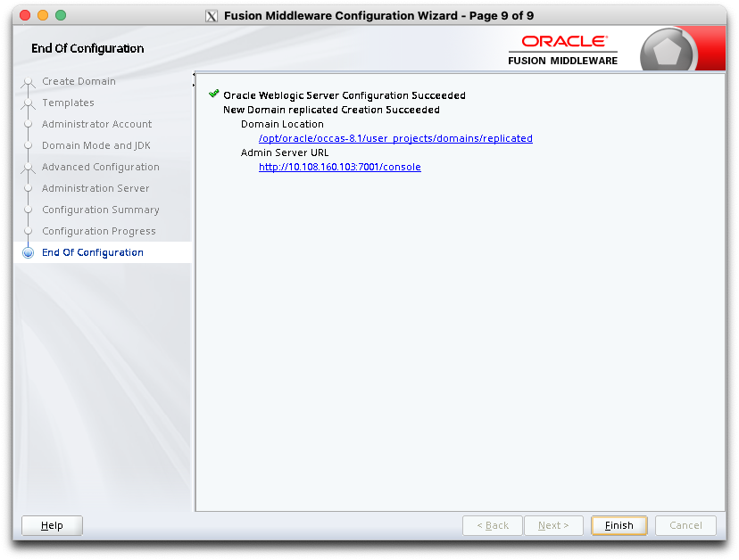The height and width of the screenshot is (560, 739).
Task: Minimize the window with the yellow button
Action: [43, 15]
